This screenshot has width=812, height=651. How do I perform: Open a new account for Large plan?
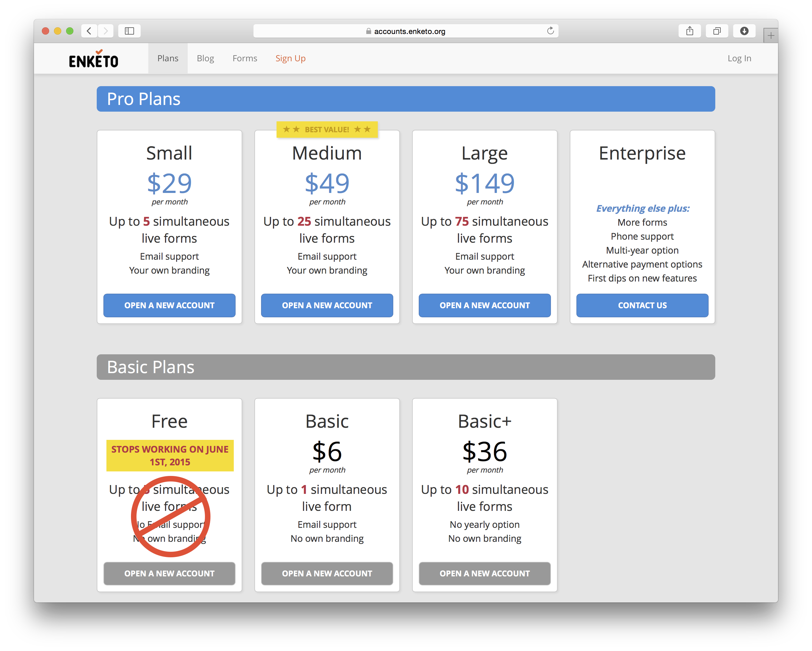point(484,305)
